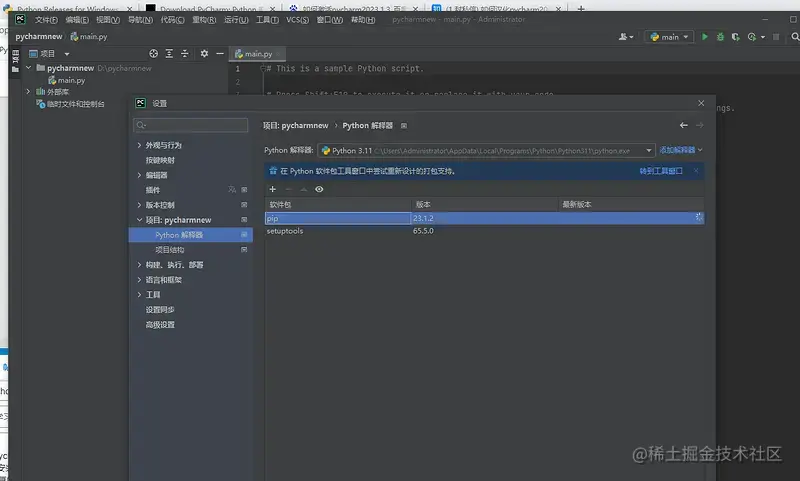Expand Appearance & Behavior settings node

pyautogui.click(x=139, y=145)
